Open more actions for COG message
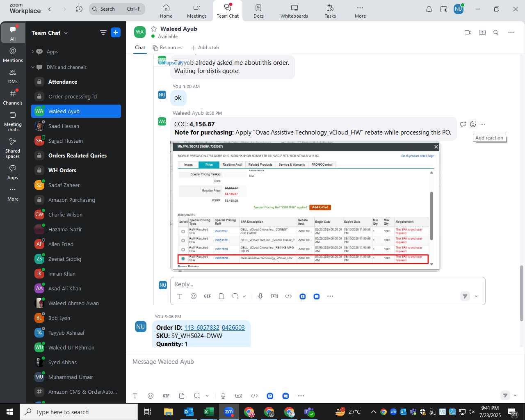 click(x=483, y=124)
